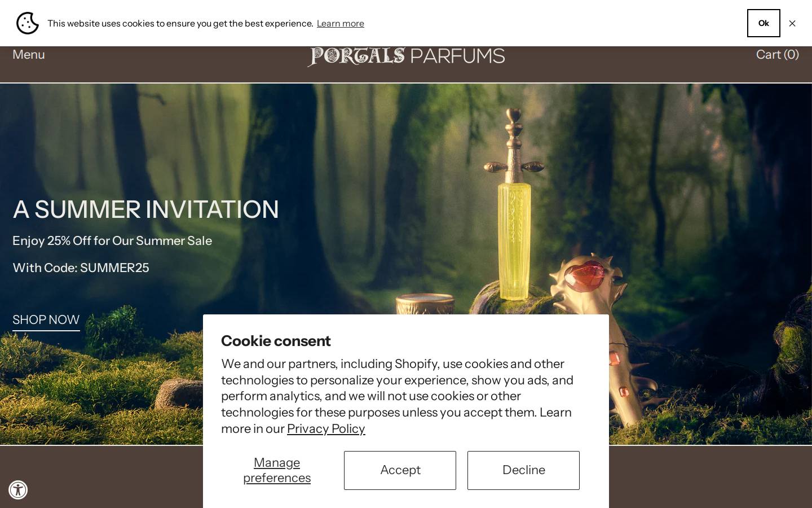Click the SHOP NOW link
812x508 pixels.
pyautogui.click(x=46, y=320)
